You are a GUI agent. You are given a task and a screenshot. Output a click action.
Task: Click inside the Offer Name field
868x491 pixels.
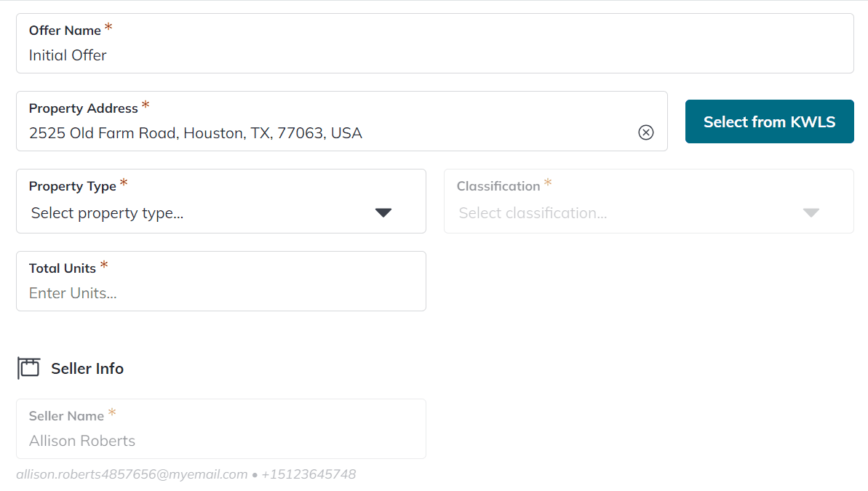click(x=218, y=55)
